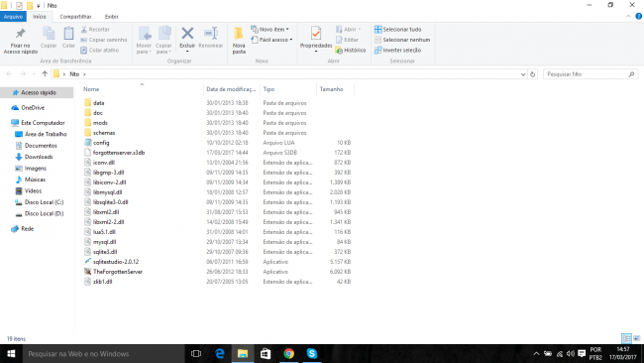This screenshot has height=363, width=644.
Task: Open quick access toolbar customize arrow
Action: point(39,6)
